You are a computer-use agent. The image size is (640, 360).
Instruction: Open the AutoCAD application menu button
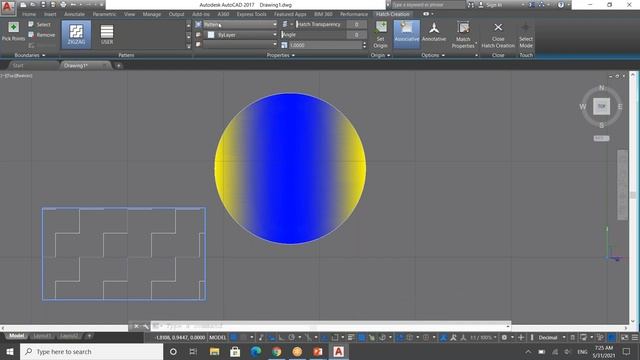point(8,8)
